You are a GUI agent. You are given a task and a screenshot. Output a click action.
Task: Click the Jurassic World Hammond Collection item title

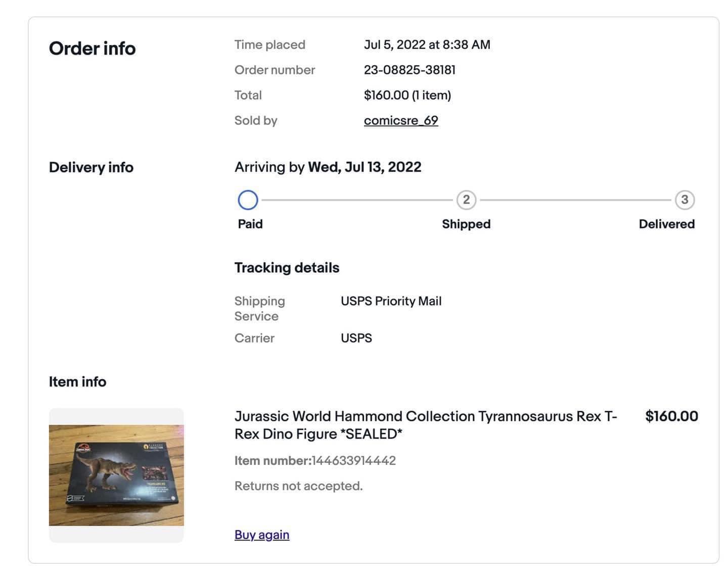(x=426, y=425)
